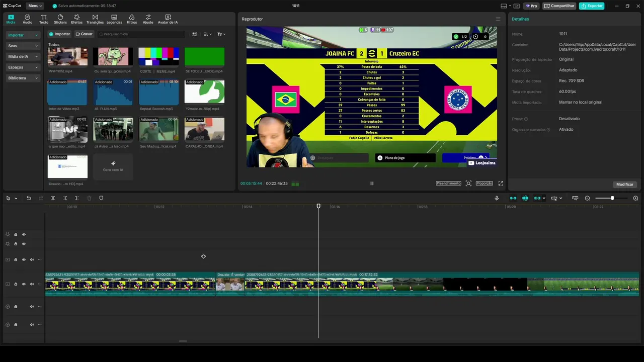Open the Menu dropdown
This screenshot has height=362, width=644.
pos(35,6)
